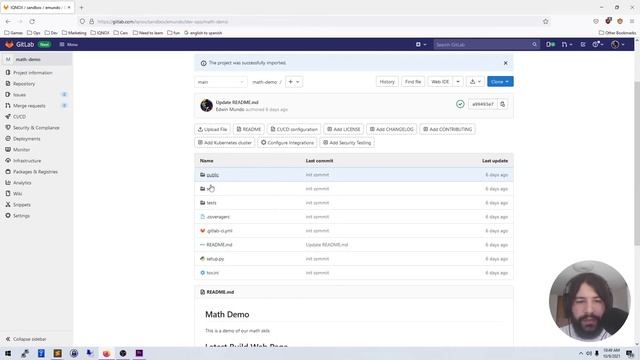Open the public folder

213,175
